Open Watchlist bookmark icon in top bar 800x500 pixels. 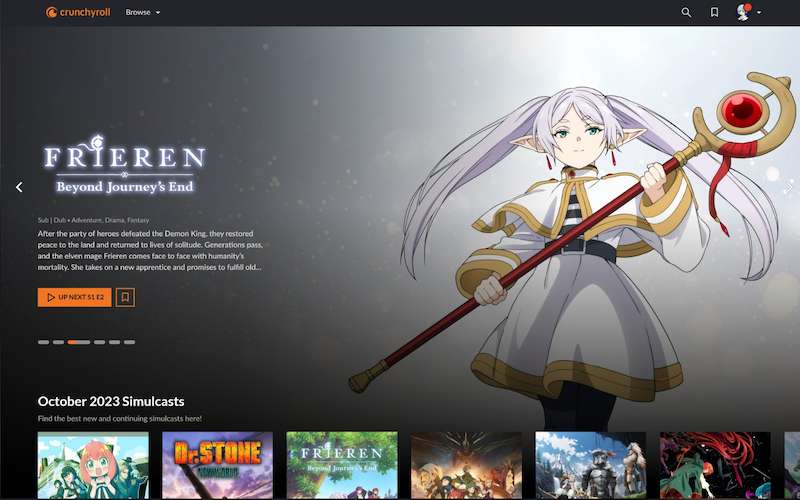[714, 12]
